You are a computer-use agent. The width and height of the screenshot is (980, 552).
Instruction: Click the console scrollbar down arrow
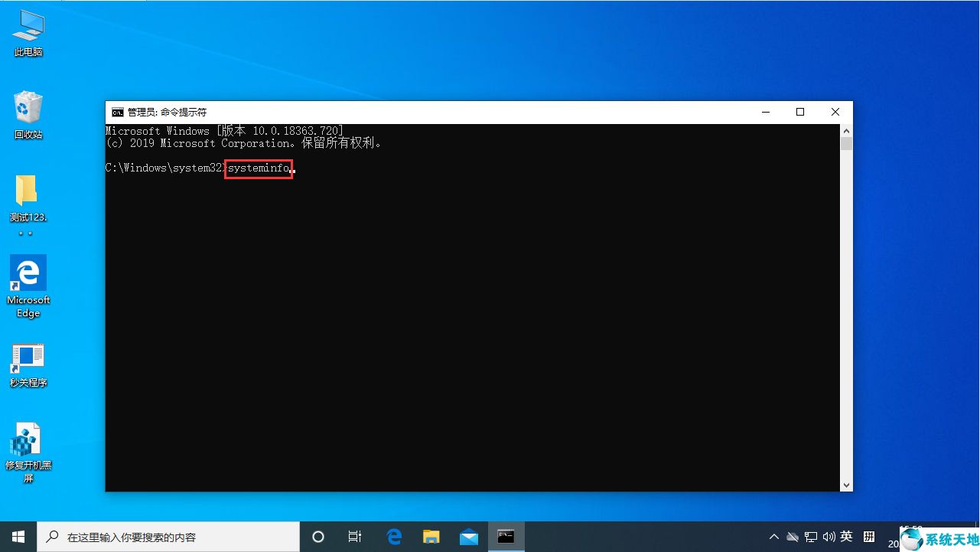tap(846, 485)
